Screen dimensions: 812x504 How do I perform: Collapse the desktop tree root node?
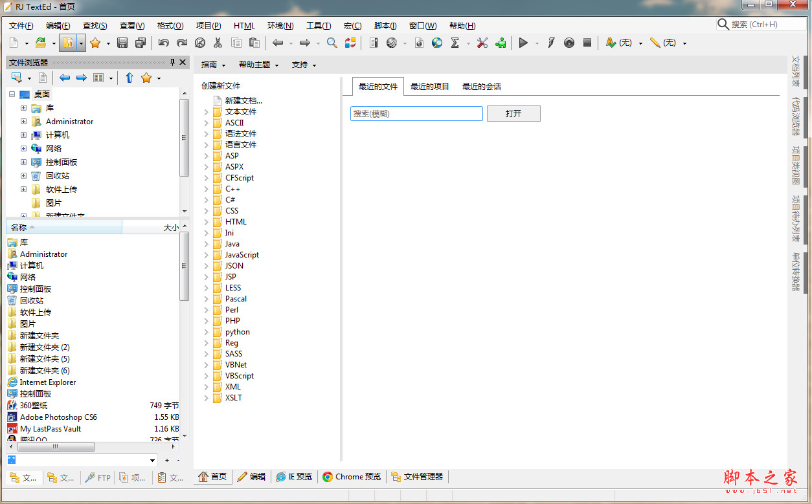[x=11, y=94]
